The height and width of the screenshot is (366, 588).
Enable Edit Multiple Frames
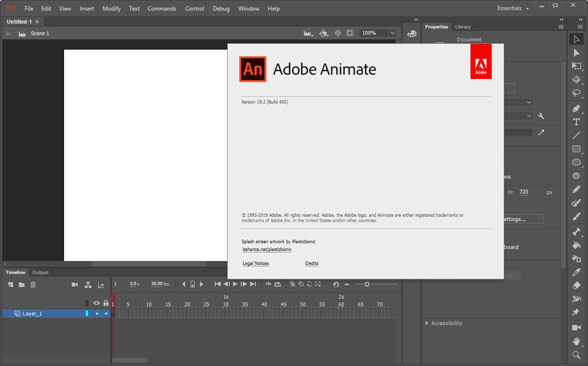click(x=309, y=284)
